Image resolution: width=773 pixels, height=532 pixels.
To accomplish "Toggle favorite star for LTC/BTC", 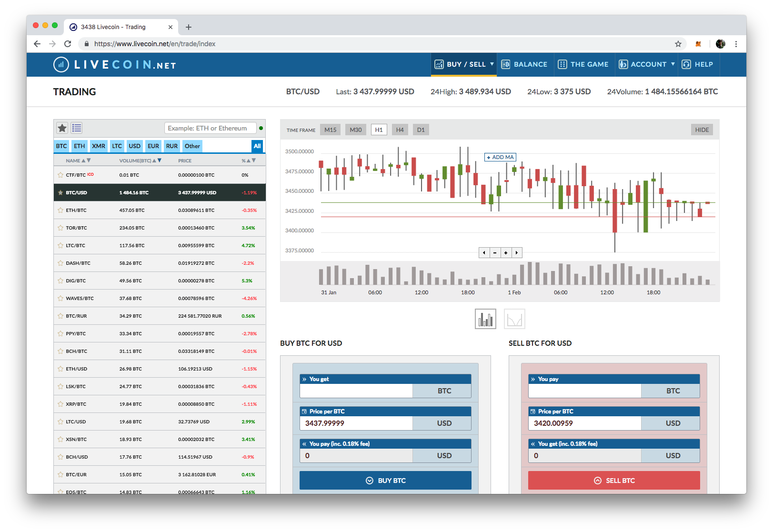I will [x=60, y=245].
